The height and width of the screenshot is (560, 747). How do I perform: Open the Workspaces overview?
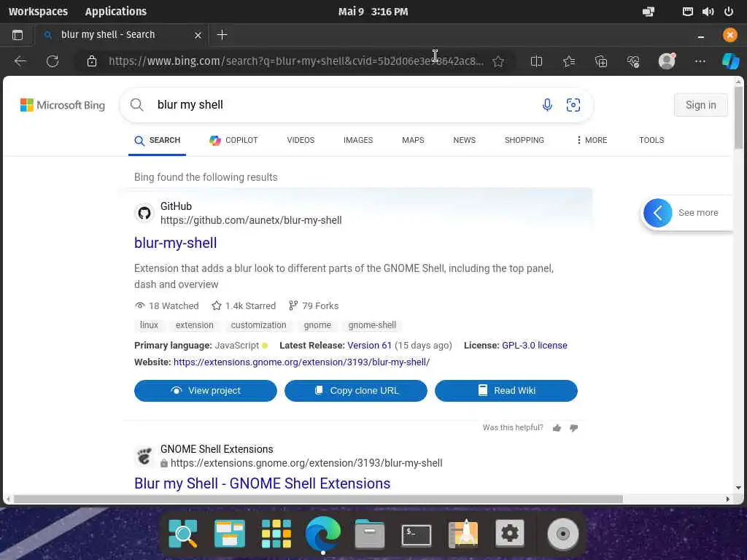[38, 12]
